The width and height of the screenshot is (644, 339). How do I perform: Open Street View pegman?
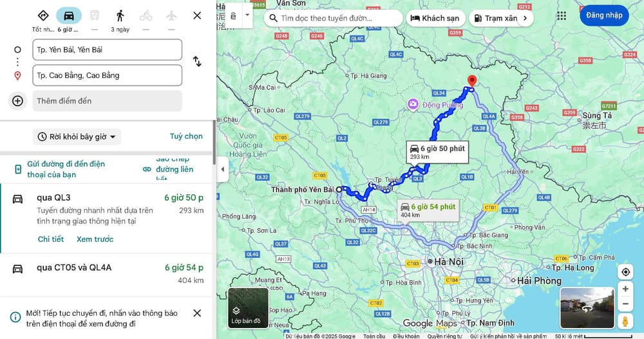pyautogui.click(x=625, y=321)
